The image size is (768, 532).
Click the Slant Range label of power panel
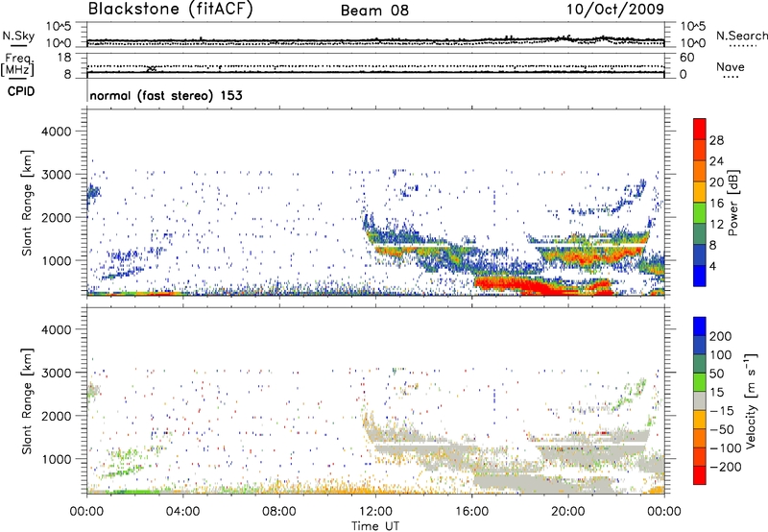tap(27, 203)
